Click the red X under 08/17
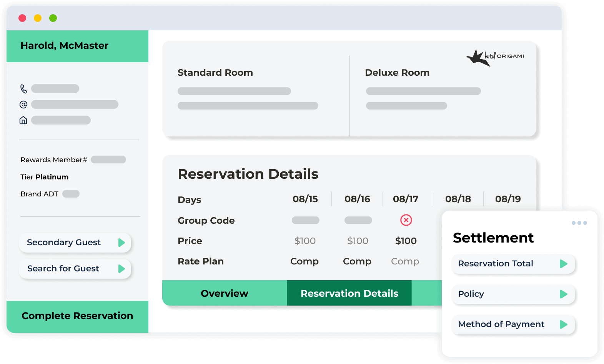The image size is (604, 364). 406,220
